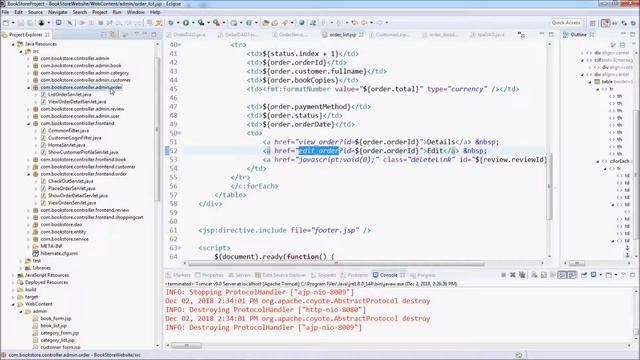Maximize the editor area
The height and width of the screenshot is (360, 640).
(x=551, y=34)
